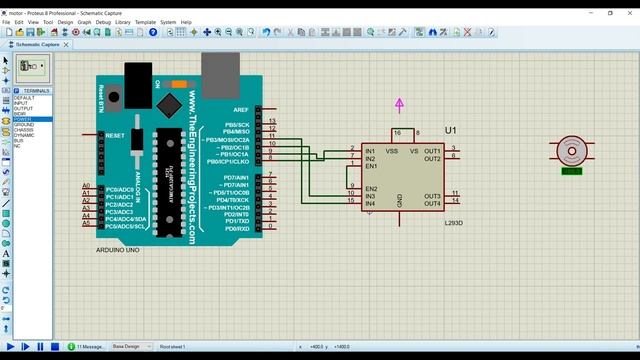Flip vertically using the vertical mirror icon
Screen dimensions: 640x360
(6, 328)
